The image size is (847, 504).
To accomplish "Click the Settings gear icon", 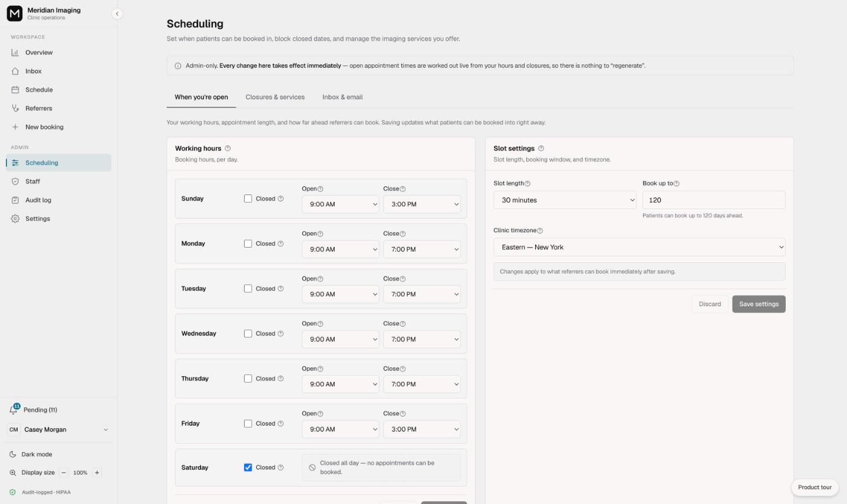I will tap(15, 219).
